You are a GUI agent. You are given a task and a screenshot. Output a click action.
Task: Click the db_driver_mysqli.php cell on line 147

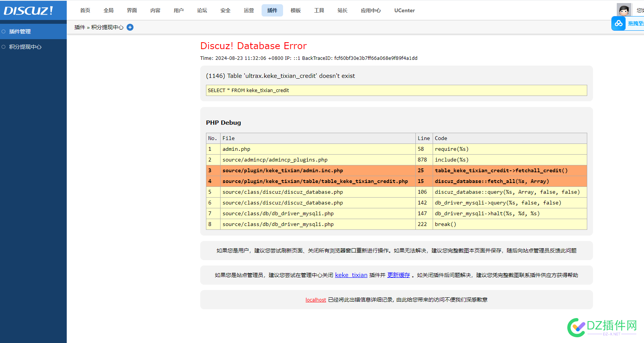(318, 213)
